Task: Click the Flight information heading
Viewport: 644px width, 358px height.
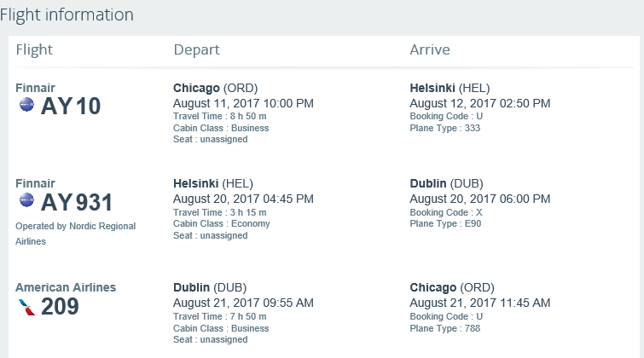Action: coord(67,14)
